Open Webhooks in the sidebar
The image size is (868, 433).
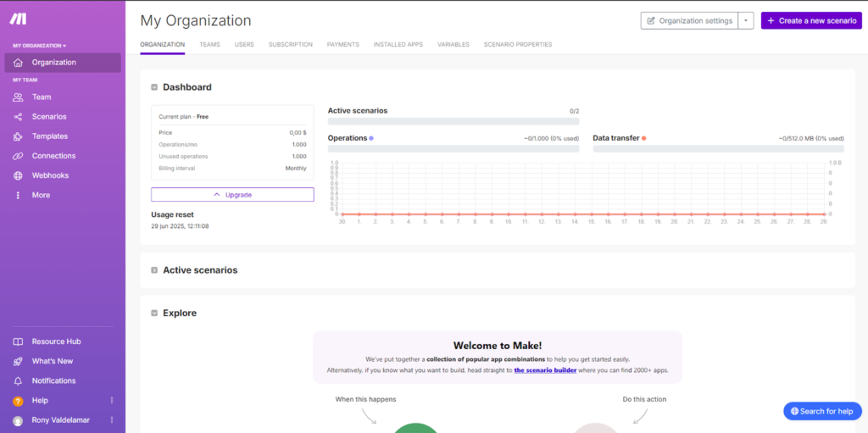pyautogui.click(x=63, y=175)
